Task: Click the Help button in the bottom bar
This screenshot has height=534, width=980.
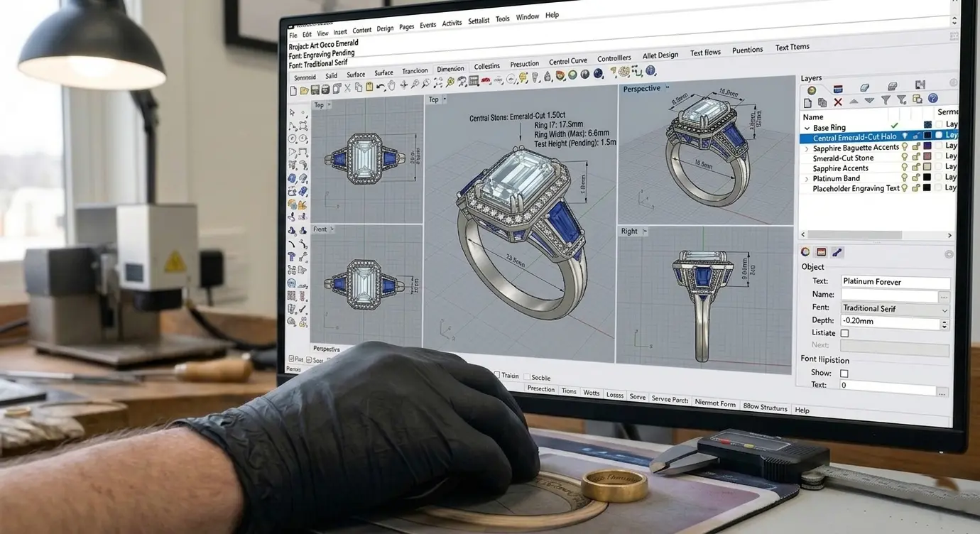Action: (x=802, y=410)
